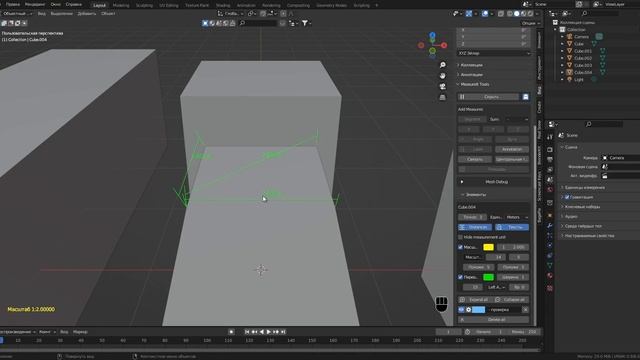Viewport: 640px width, 360px height.
Task: Open the light blue measure color swatch
Action: (479, 310)
